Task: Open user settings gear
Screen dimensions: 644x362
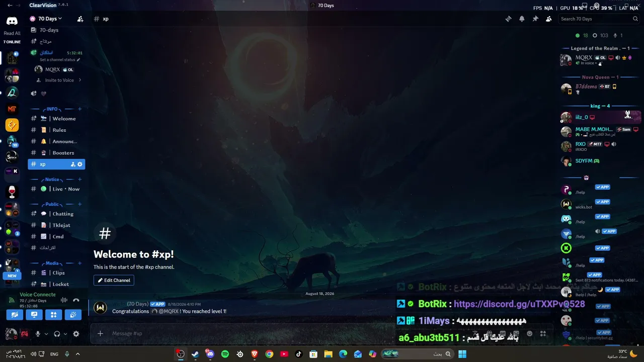Action: coord(76,334)
